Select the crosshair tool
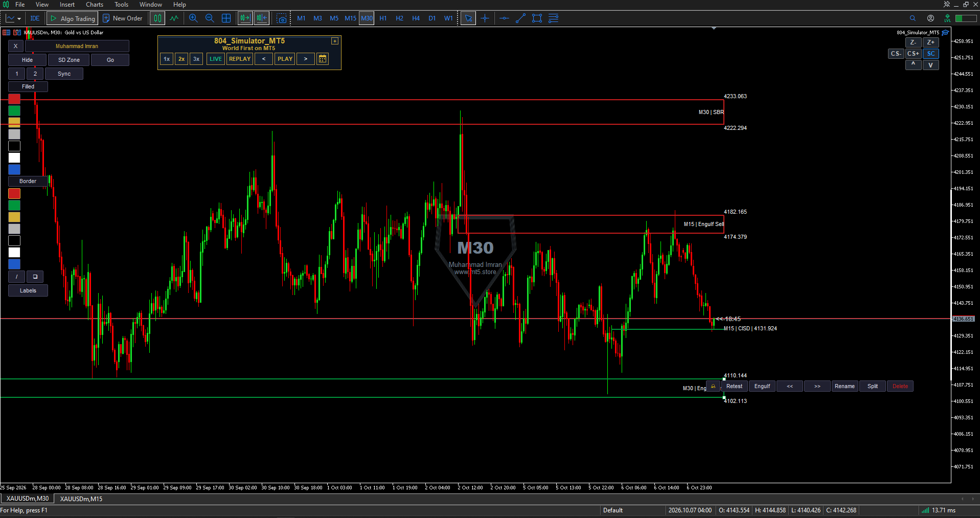Image resolution: width=980 pixels, height=518 pixels. [485, 18]
